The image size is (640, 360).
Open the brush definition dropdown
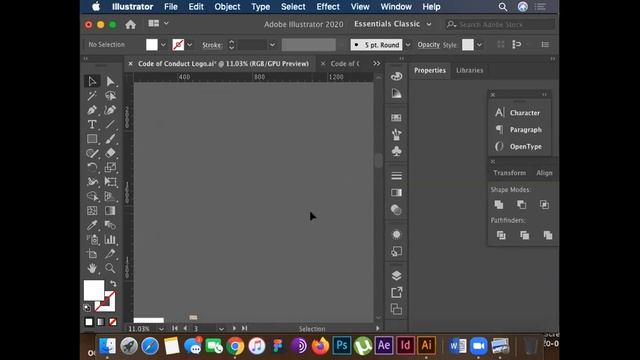pyautogui.click(x=408, y=45)
